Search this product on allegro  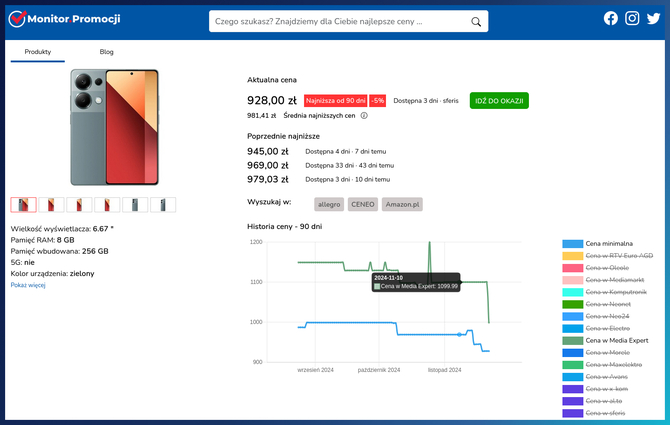click(329, 204)
